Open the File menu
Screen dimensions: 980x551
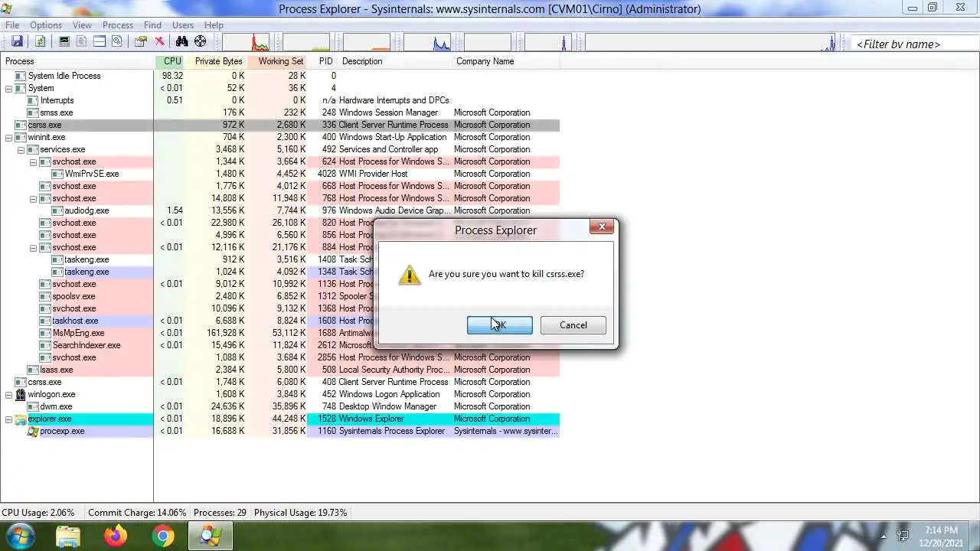tap(12, 25)
